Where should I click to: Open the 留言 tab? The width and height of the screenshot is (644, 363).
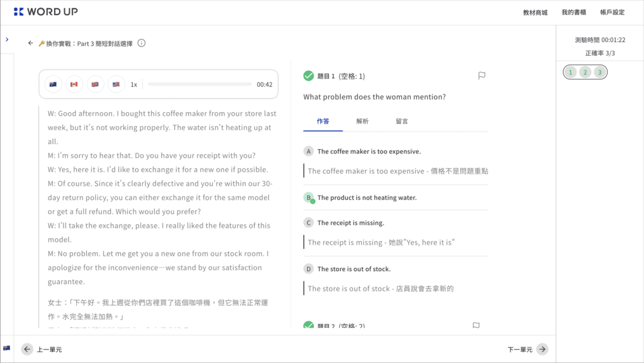(x=402, y=121)
